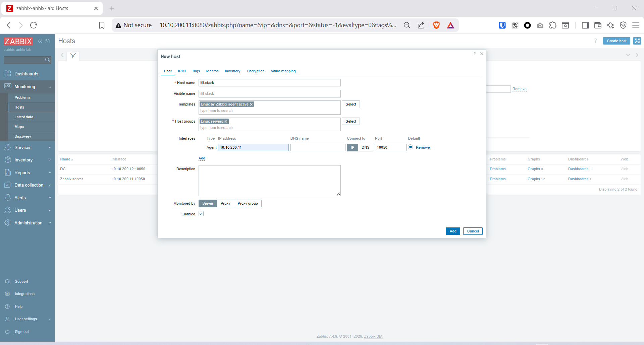Screen dimensions: 644x345
Task: Set Monitored by to Proxy
Action: [x=225, y=203]
